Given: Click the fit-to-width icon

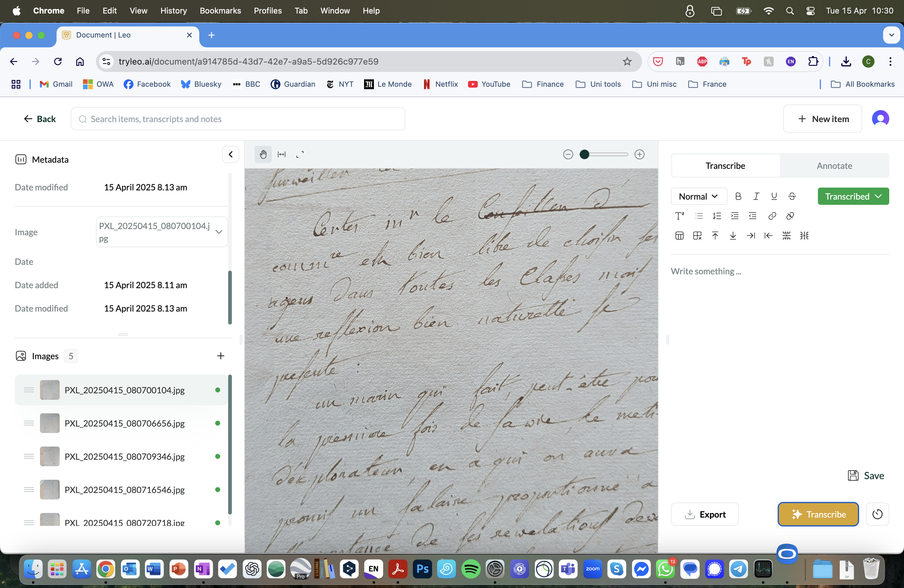Looking at the screenshot, I should point(281,154).
